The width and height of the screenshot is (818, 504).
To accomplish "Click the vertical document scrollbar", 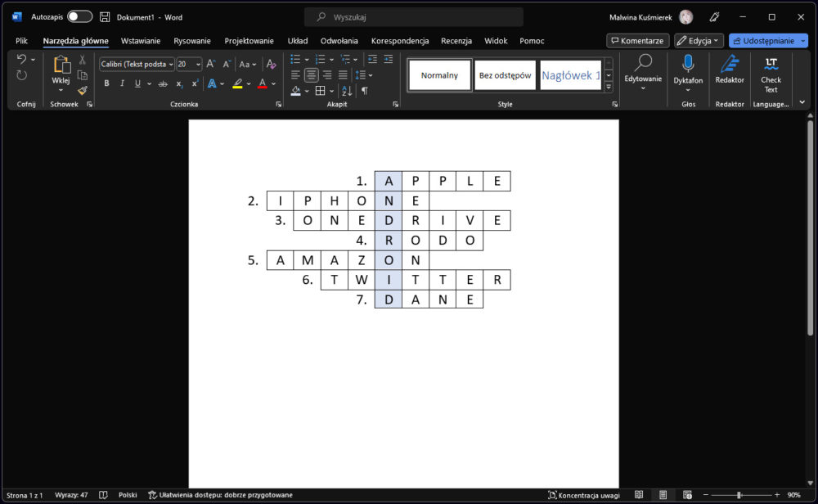I will pos(810,227).
